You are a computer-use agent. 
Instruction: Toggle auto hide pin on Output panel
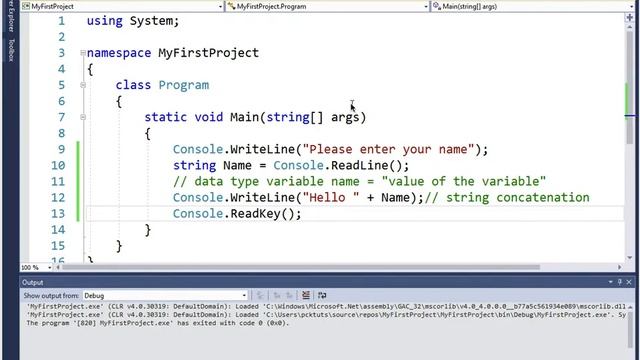coord(620,282)
